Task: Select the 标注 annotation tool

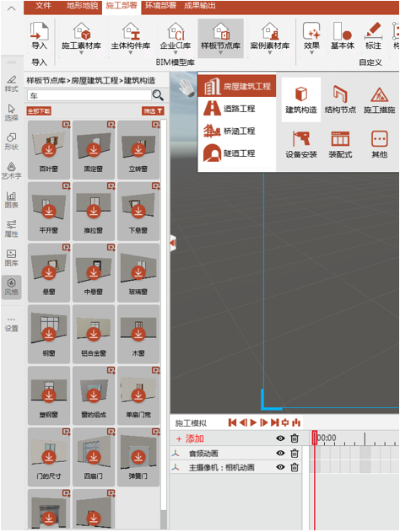Action: (x=374, y=35)
